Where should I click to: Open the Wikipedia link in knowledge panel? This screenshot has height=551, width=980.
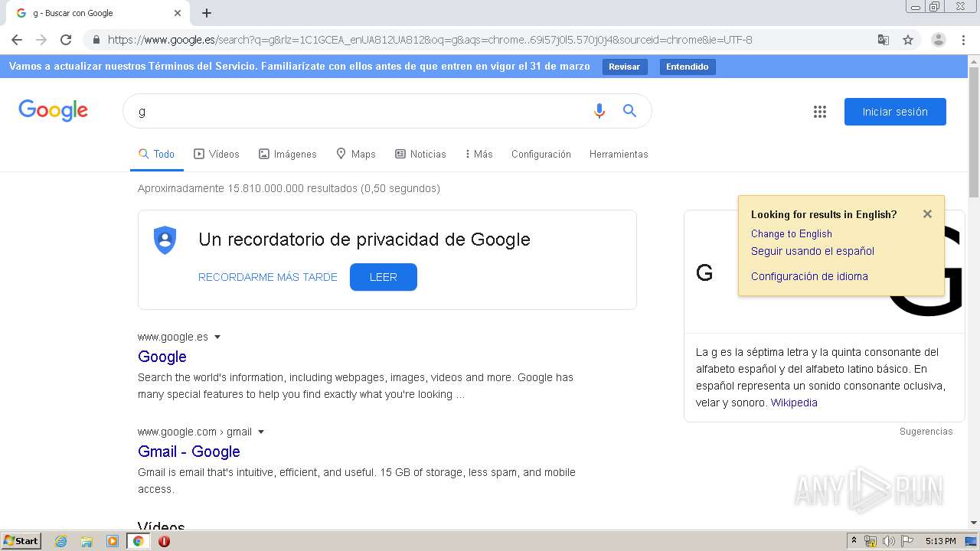tap(794, 403)
